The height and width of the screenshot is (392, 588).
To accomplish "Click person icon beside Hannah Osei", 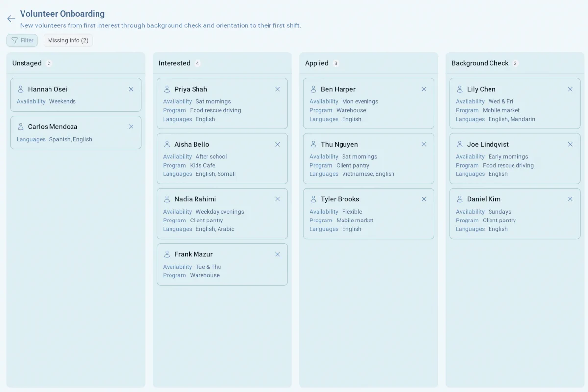I will point(21,89).
